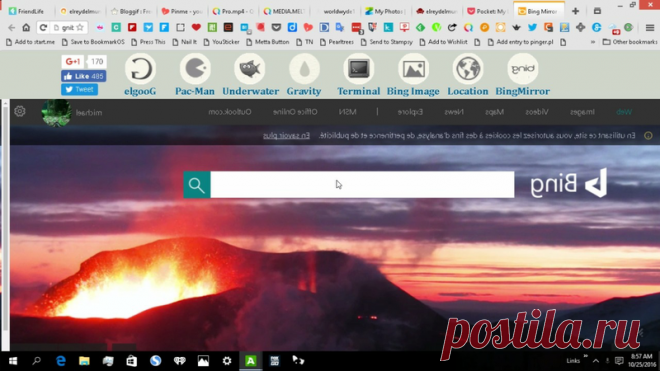The width and height of the screenshot is (660, 371).
Task: Expand the hidden bookmarks overflow chevron
Action: 593,42
